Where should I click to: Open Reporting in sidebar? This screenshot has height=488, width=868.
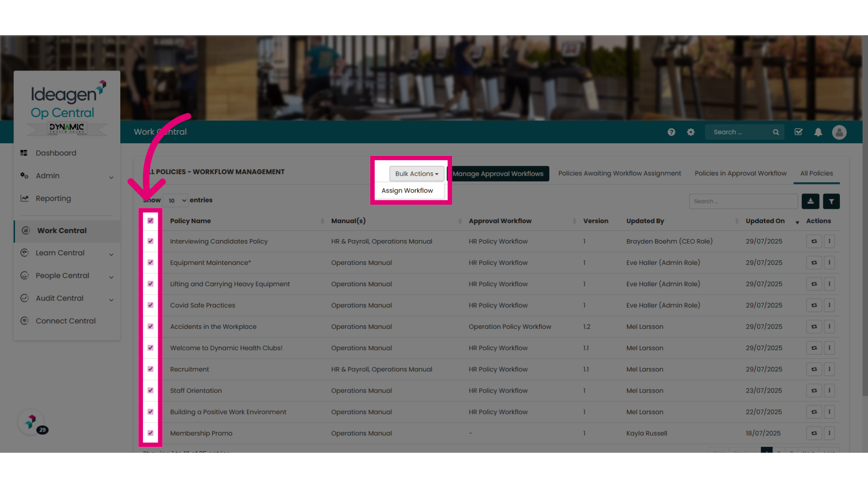tap(53, 198)
